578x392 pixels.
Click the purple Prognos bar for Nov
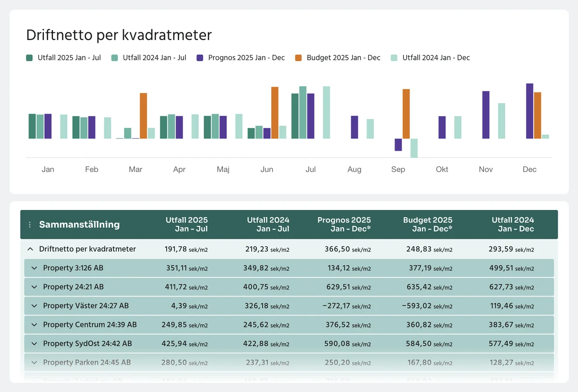coord(486,115)
